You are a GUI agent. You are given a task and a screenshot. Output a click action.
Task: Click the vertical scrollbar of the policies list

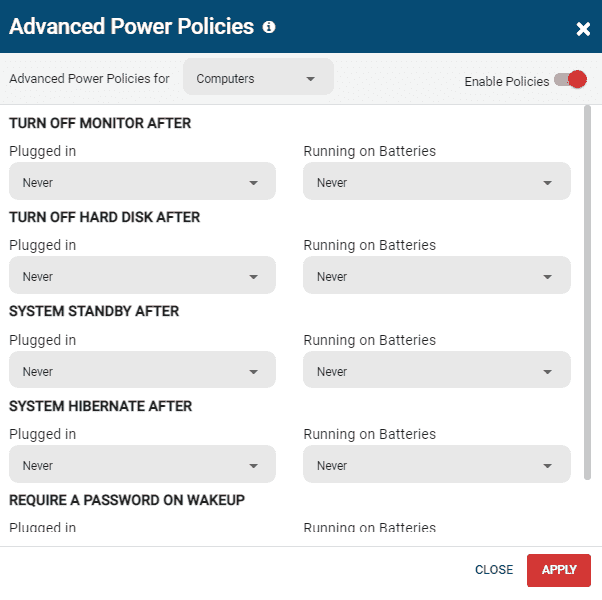pyautogui.click(x=587, y=290)
